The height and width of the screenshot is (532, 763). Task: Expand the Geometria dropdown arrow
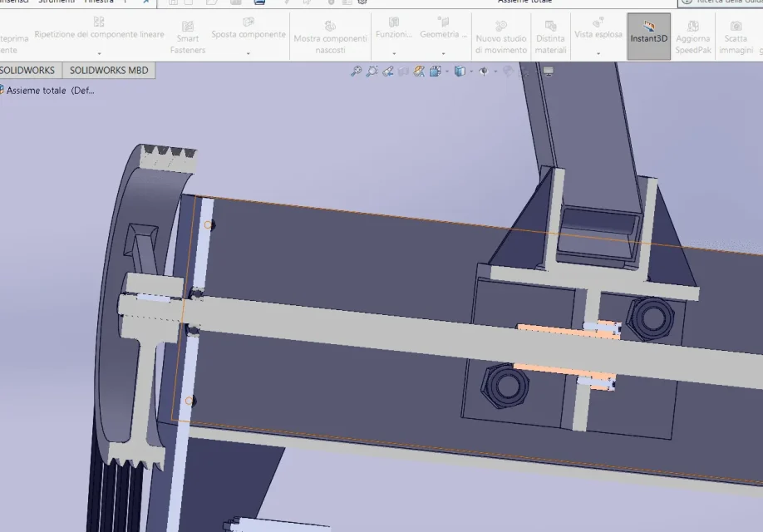(x=443, y=53)
